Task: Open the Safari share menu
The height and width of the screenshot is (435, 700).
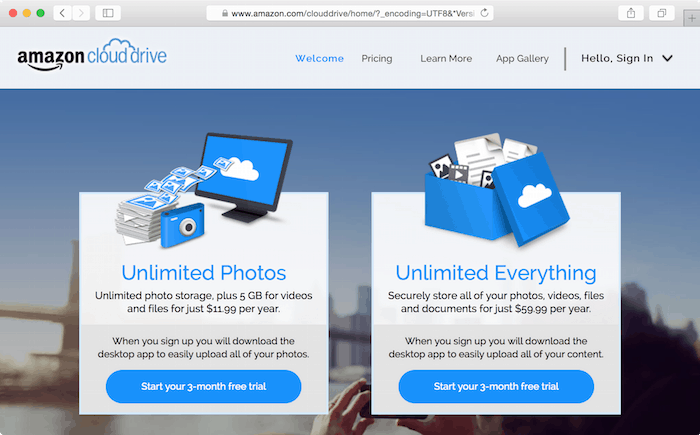Action: (631, 13)
